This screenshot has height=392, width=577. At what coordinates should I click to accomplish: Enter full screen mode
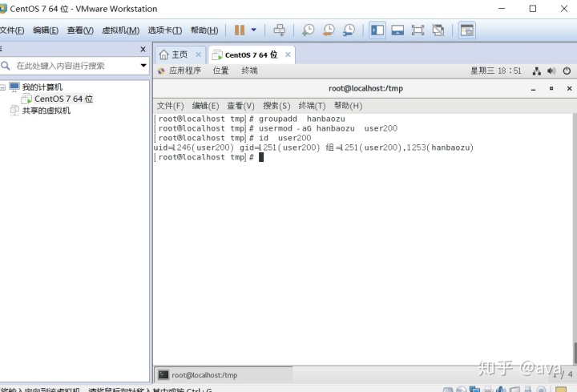tap(418, 30)
